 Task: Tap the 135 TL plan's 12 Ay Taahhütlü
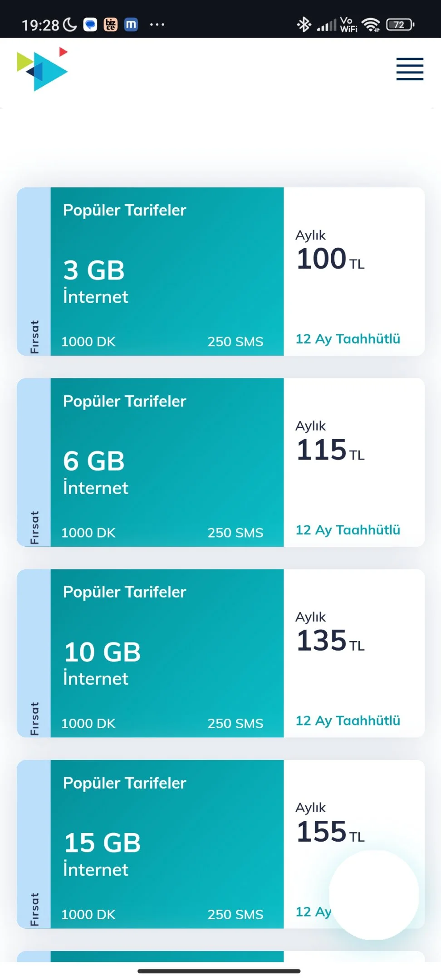coord(348,721)
